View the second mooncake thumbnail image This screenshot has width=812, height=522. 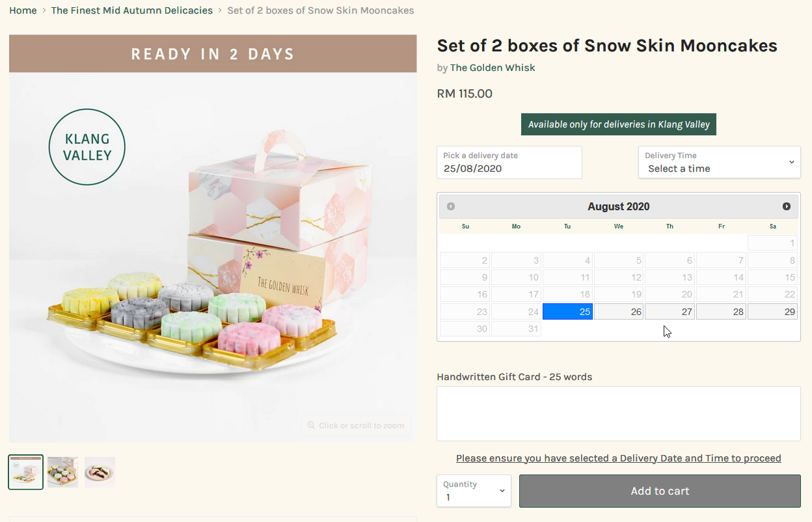[63, 472]
